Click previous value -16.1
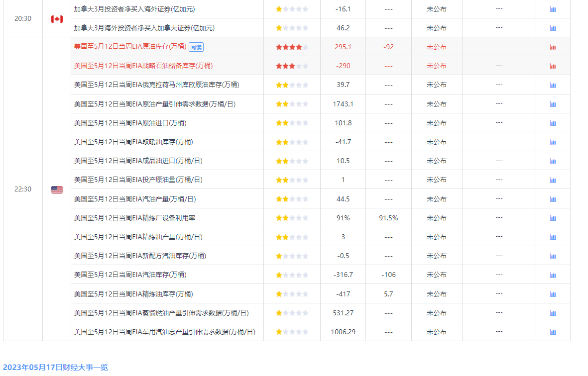The image size is (588, 376). click(x=343, y=9)
